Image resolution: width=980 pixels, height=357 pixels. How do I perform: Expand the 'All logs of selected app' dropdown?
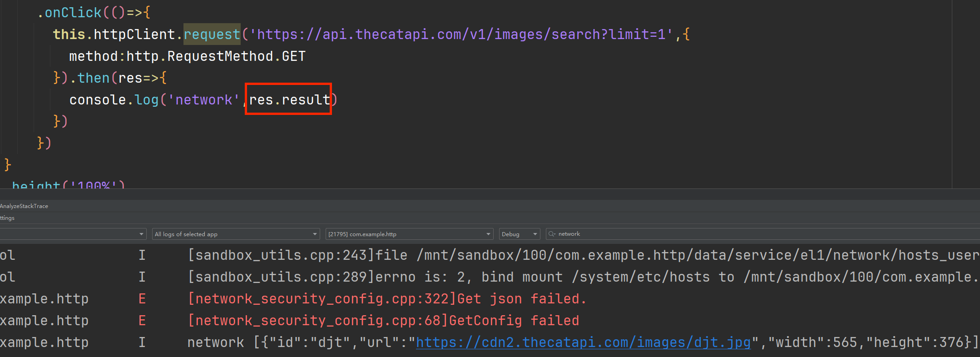tap(235, 234)
